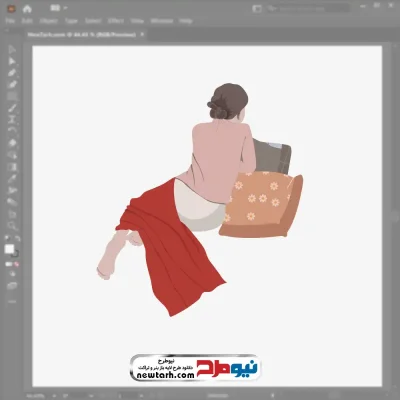This screenshot has height=400, width=400.
Task: Select the Curvature tool
Action: point(12,85)
